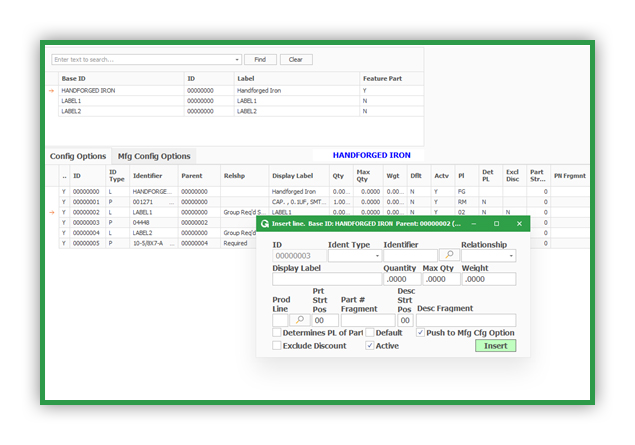Minimize the Insert line dialog
This screenshot has width=635, height=445.
click(x=473, y=224)
